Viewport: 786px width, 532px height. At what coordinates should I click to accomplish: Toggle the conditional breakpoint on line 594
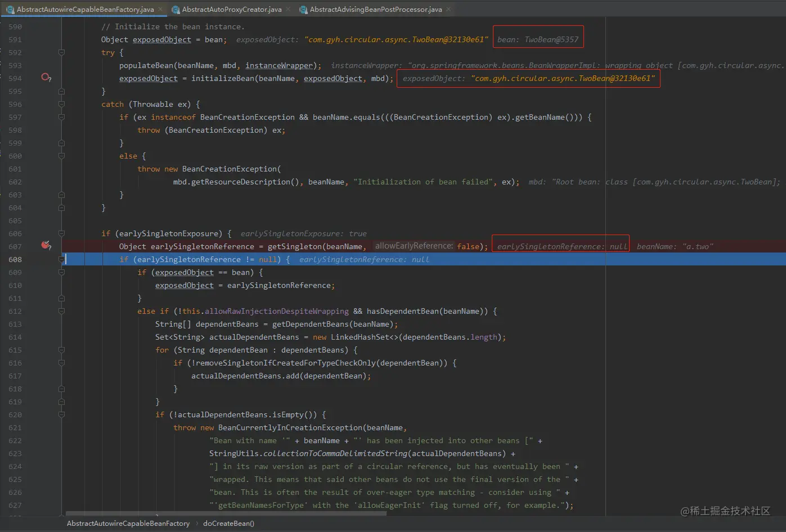(x=46, y=78)
